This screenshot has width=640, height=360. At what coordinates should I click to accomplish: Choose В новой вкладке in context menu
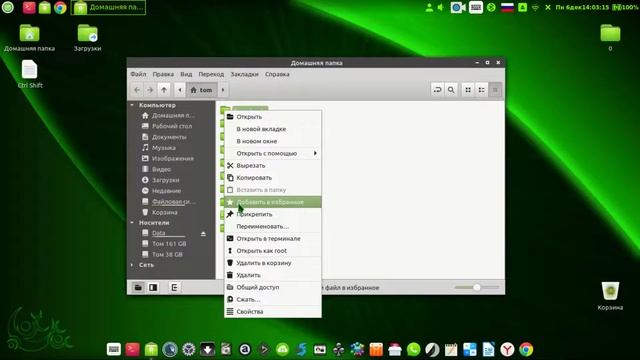coord(273,129)
